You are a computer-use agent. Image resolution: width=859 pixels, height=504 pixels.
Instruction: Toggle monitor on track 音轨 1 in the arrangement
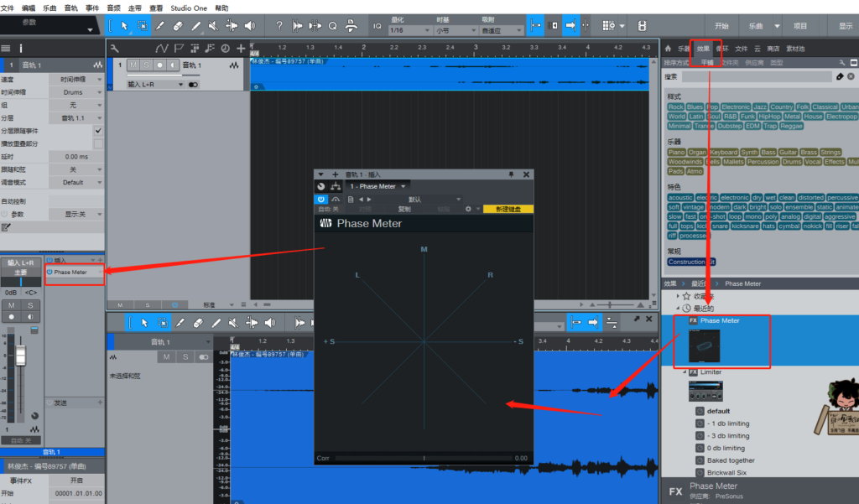[173, 65]
